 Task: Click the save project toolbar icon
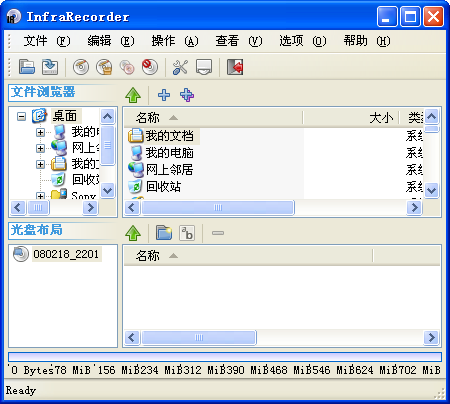coord(50,67)
